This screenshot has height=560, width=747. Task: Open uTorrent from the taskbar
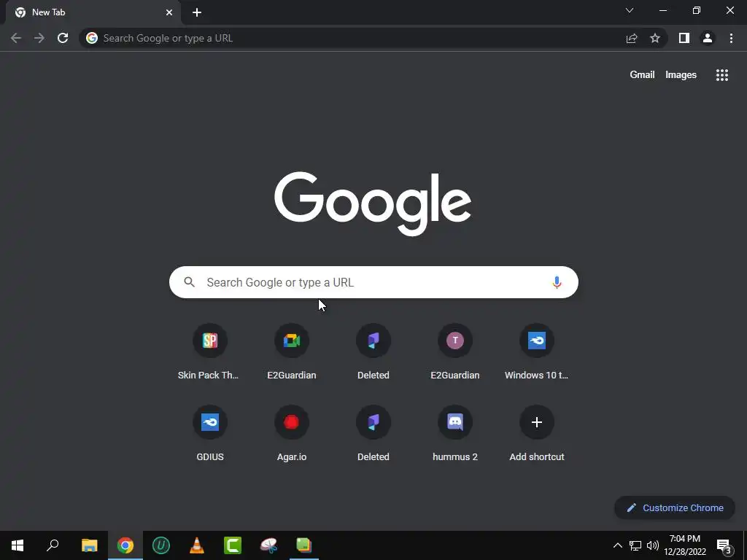[161, 545]
